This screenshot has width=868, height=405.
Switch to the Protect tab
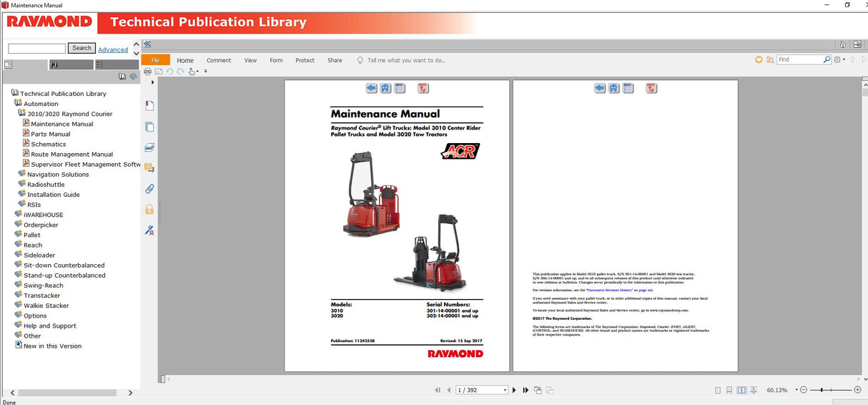click(x=305, y=60)
